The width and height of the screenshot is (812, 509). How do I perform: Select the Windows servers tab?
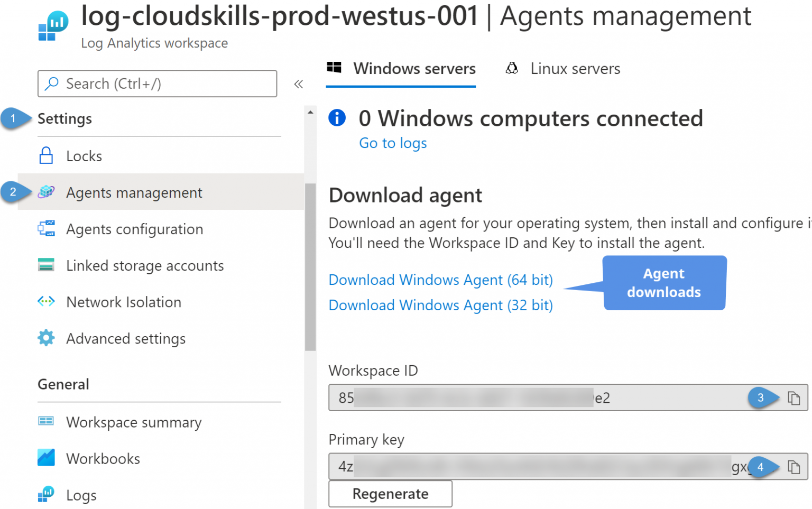[x=414, y=68]
